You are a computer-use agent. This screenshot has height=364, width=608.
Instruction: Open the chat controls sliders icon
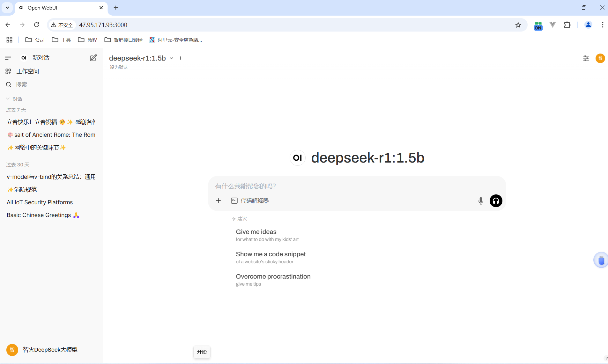tap(586, 58)
